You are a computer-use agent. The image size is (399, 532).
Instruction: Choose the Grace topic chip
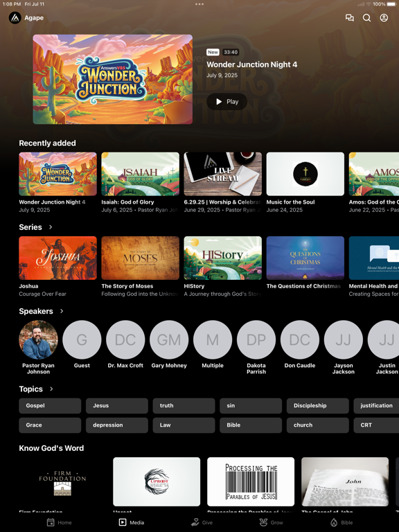[50, 425]
